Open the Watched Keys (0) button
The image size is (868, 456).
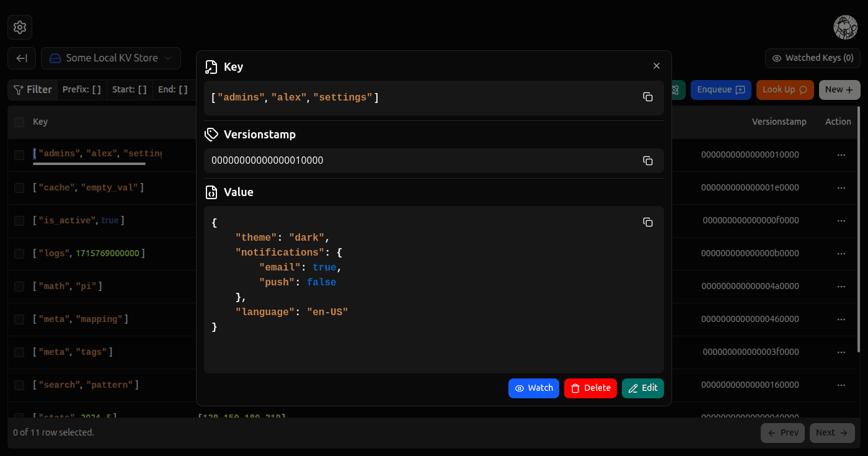click(812, 58)
